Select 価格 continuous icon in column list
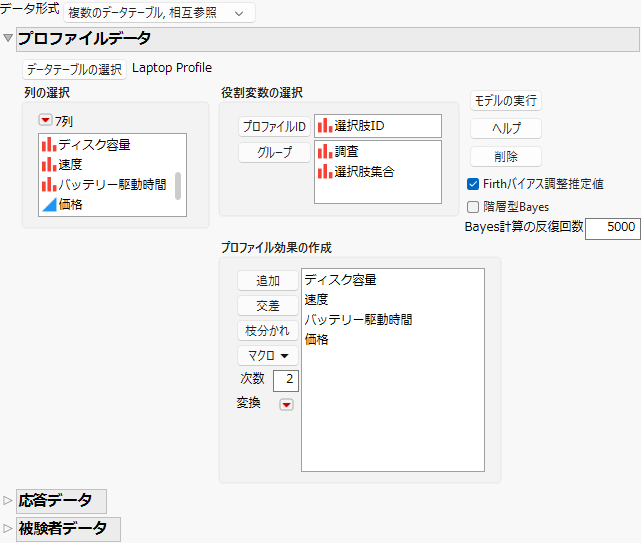 click(49, 204)
